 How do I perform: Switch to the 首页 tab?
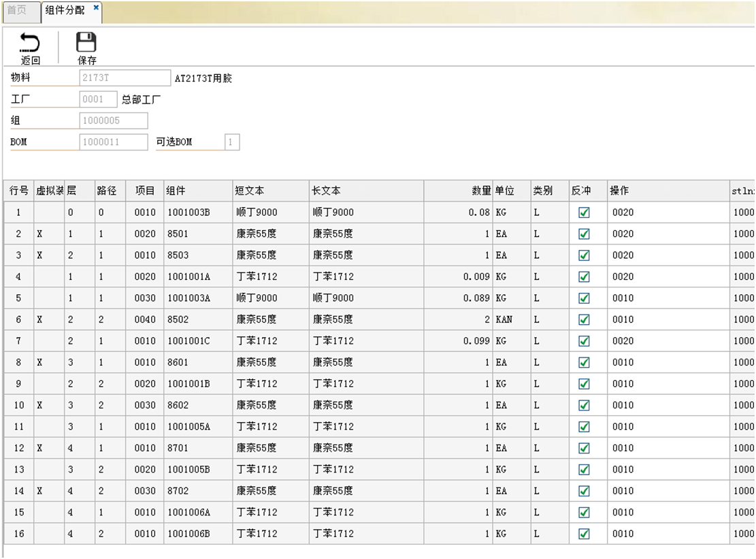point(16,10)
